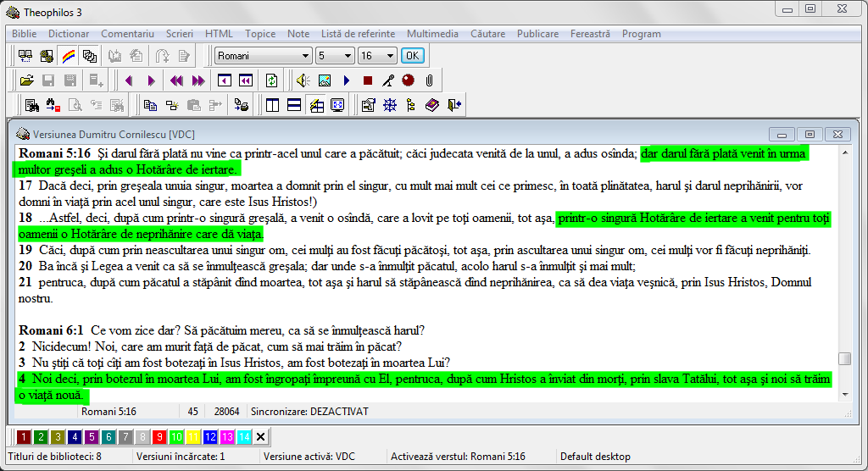Click the yellow tree structure icon
The width and height of the screenshot is (868, 471).
(x=411, y=105)
